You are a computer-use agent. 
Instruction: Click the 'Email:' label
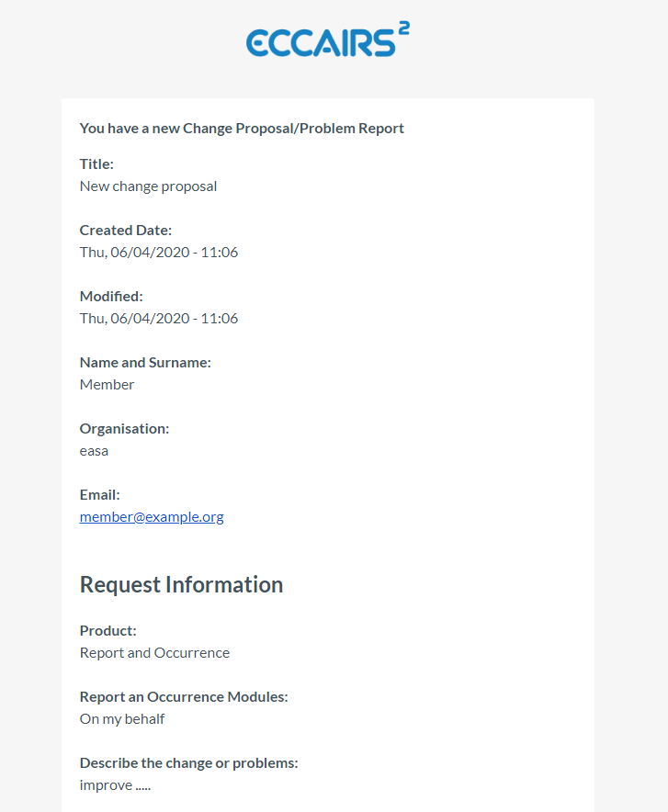pyautogui.click(x=100, y=495)
